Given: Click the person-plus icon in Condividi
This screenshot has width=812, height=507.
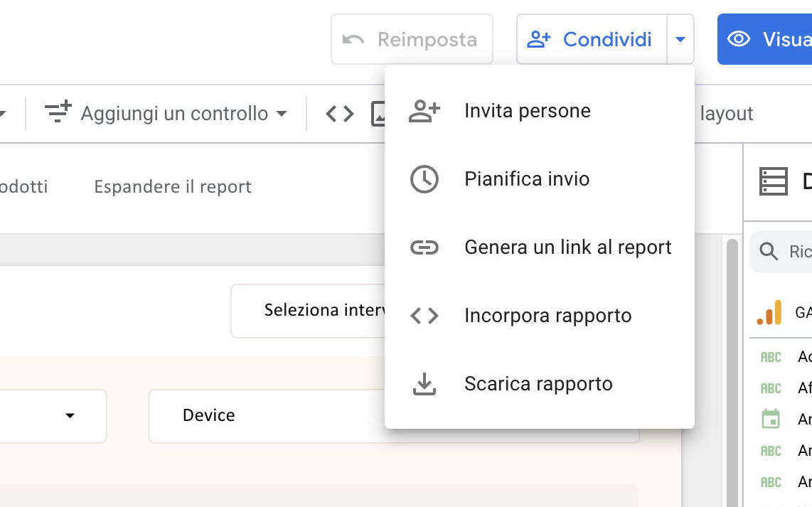Looking at the screenshot, I should [538, 39].
